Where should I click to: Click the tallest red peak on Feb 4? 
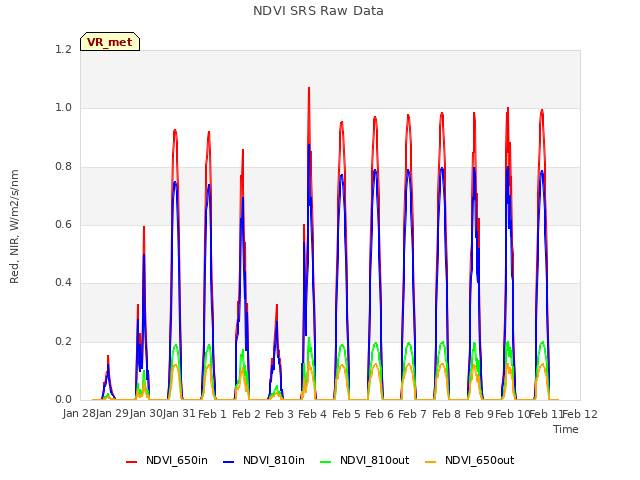tap(309, 88)
